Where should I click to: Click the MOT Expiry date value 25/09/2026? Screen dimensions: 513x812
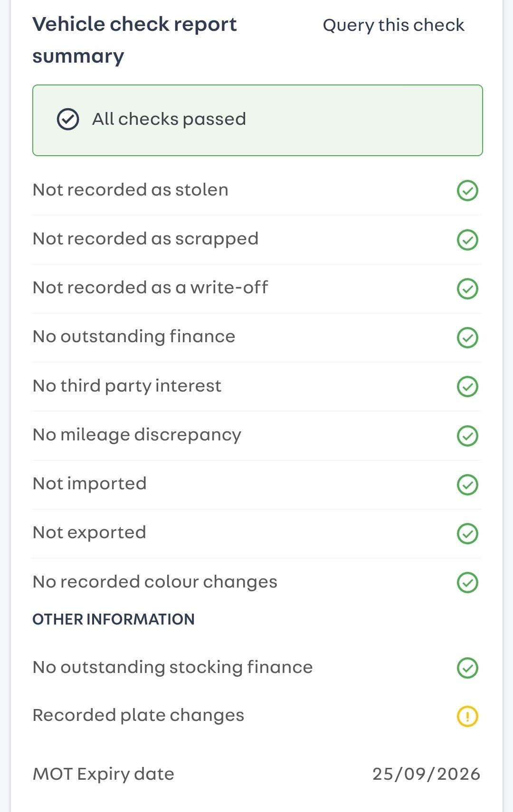(426, 774)
